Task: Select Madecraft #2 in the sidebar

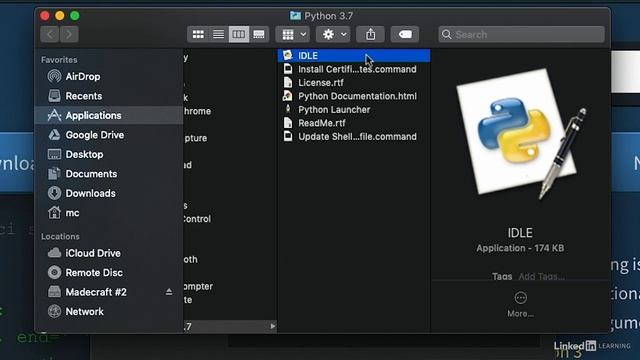Action: tap(109, 292)
